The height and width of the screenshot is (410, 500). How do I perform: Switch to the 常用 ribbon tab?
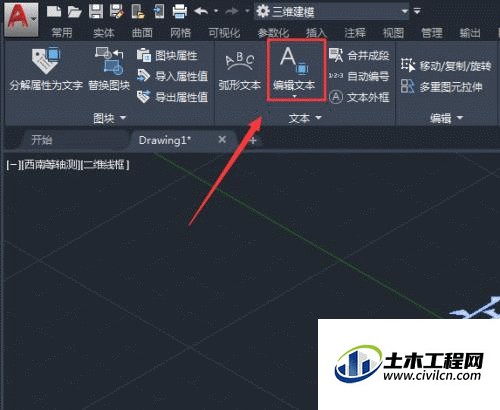click(x=62, y=33)
